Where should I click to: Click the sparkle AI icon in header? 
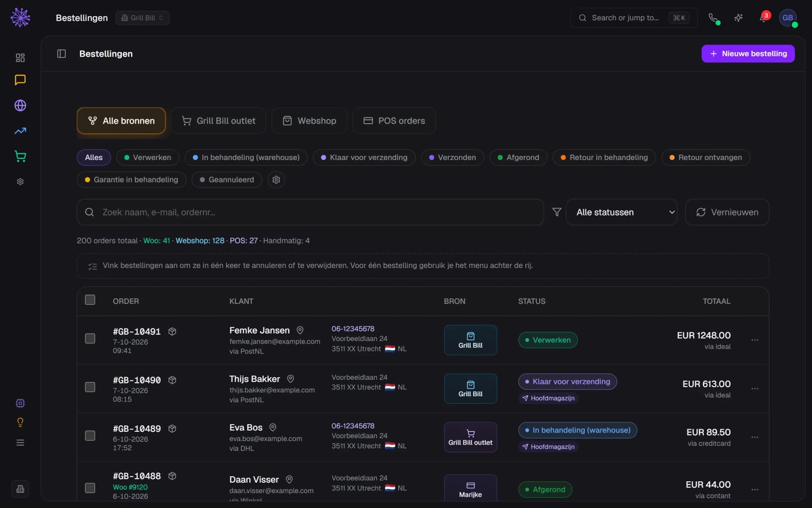[738, 18]
